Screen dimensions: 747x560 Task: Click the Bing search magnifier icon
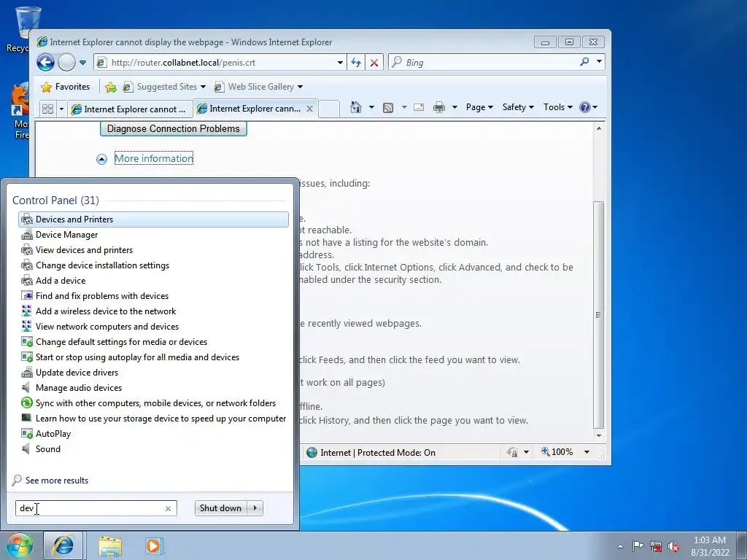584,62
